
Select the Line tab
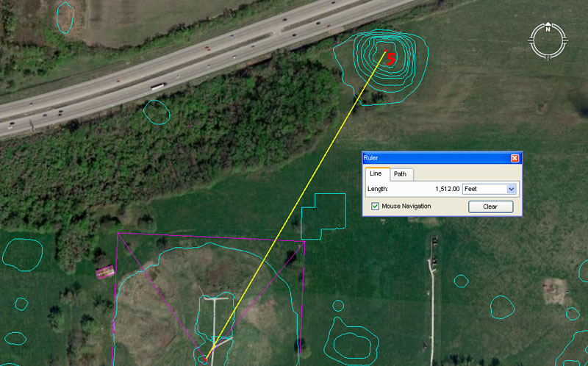click(x=376, y=174)
